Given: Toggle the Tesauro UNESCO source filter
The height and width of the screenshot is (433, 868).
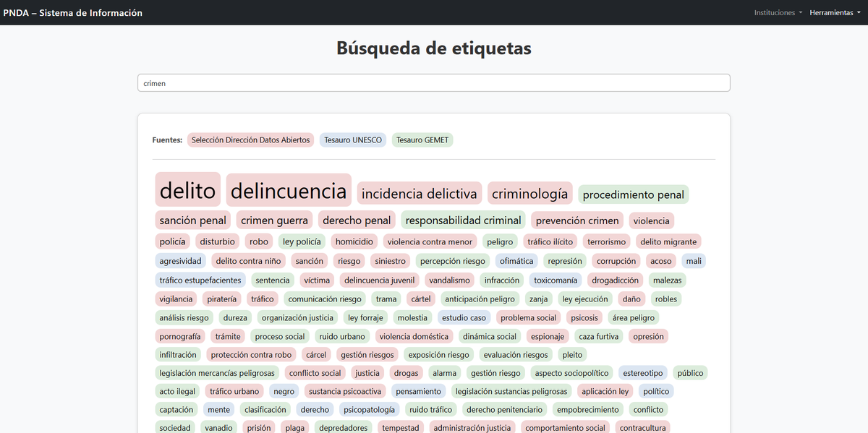Looking at the screenshot, I should tap(353, 140).
